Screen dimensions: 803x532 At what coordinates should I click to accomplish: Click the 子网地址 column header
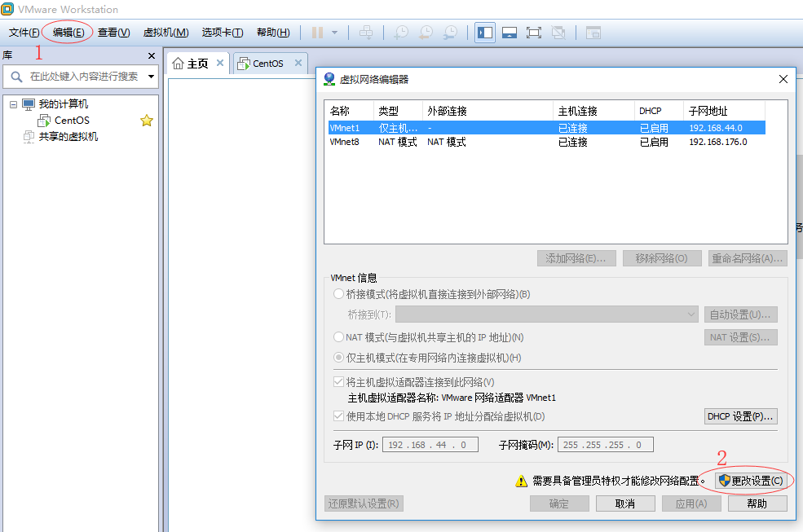coord(724,111)
